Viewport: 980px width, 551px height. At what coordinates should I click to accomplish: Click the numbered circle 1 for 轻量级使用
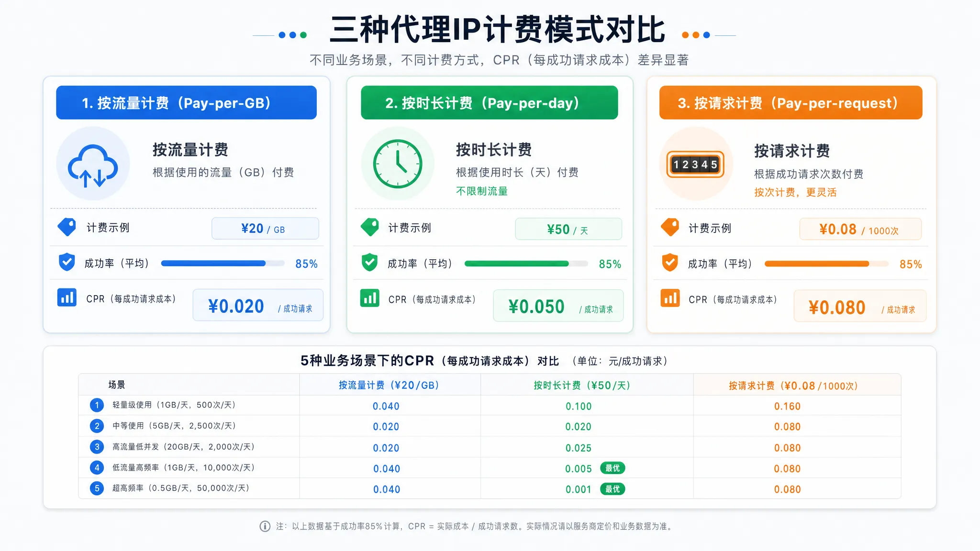[x=97, y=405]
